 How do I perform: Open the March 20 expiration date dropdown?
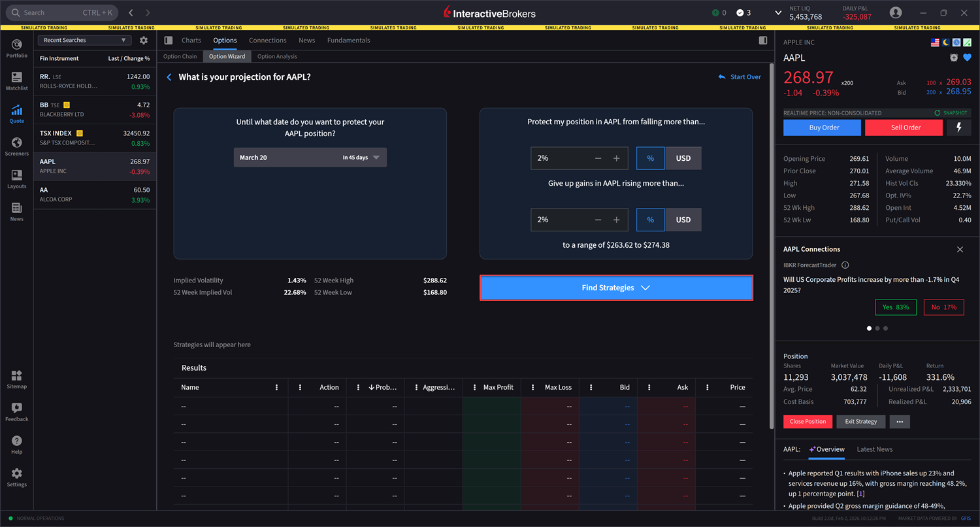click(x=310, y=158)
